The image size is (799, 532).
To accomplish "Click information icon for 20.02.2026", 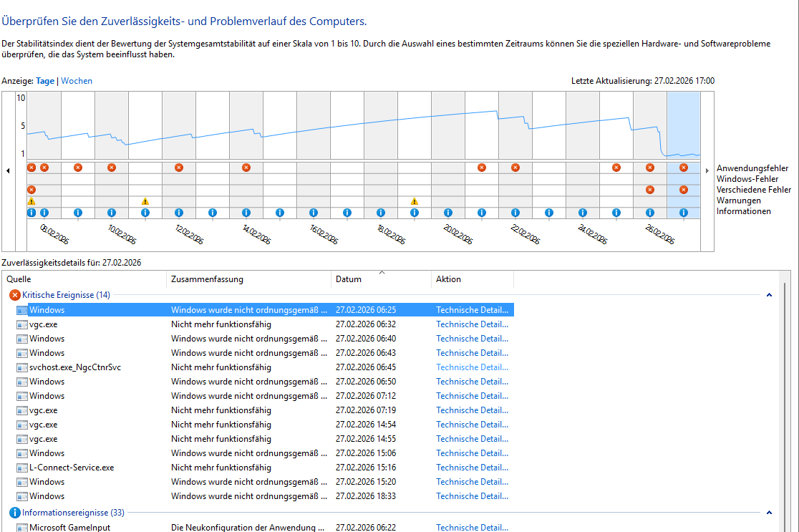I will point(448,213).
